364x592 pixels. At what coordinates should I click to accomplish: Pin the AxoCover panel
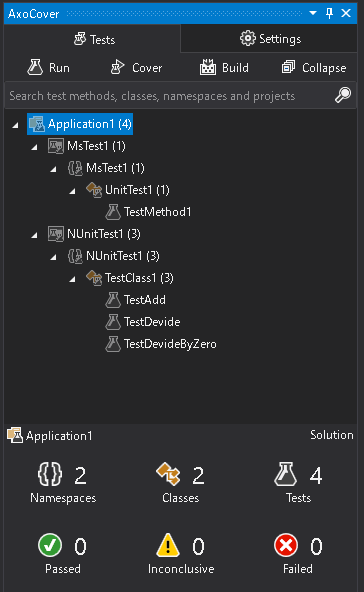(329, 13)
